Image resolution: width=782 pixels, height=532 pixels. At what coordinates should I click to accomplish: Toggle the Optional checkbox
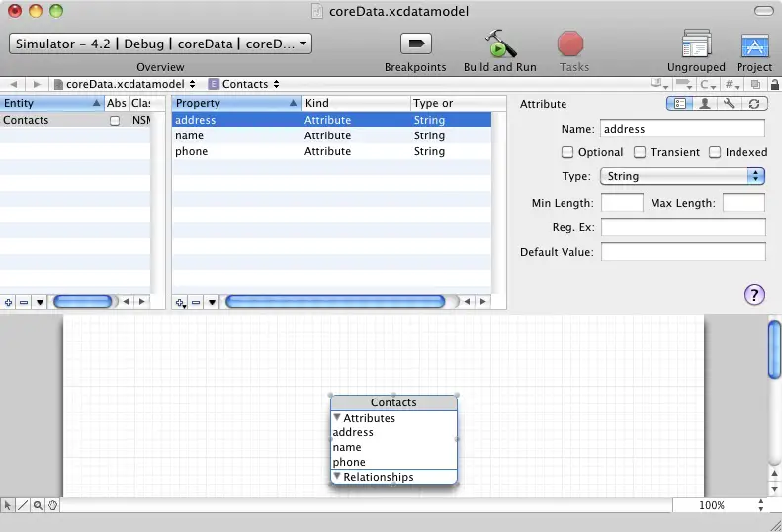point(567,152)
